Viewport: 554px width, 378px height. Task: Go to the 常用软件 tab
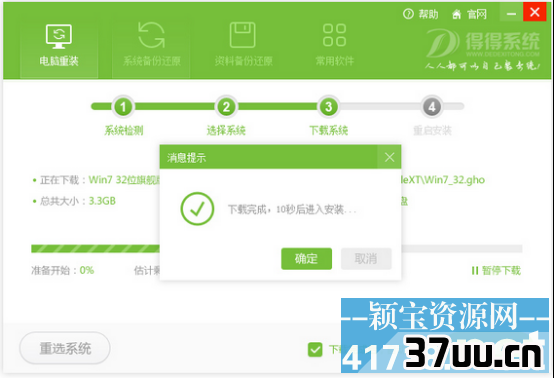(334, 46)
